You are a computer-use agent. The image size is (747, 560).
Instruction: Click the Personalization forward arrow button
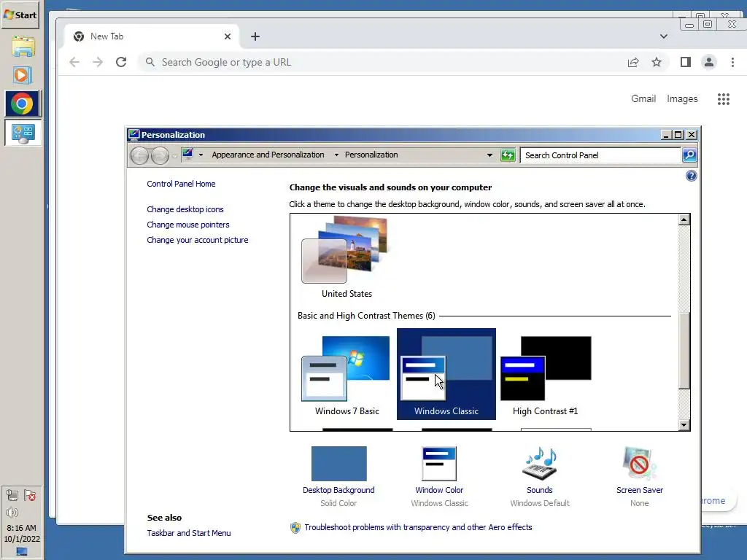[x=160, y=155]
